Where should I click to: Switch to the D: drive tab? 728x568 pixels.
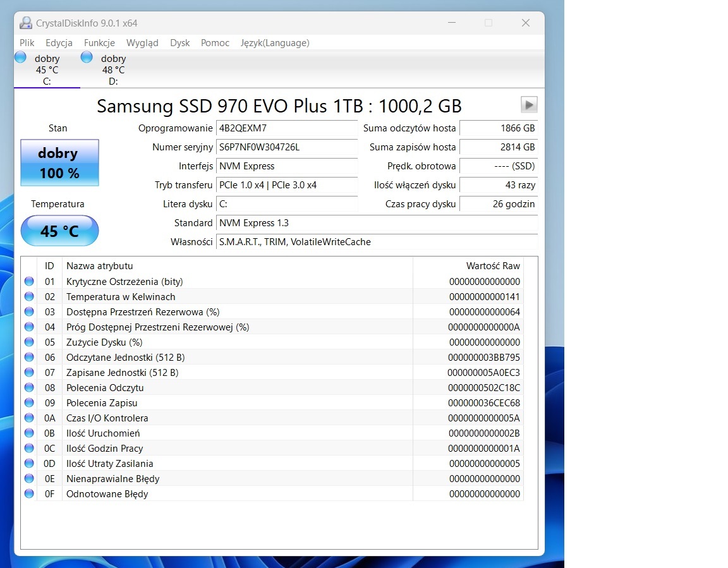[x=113, y=69]
